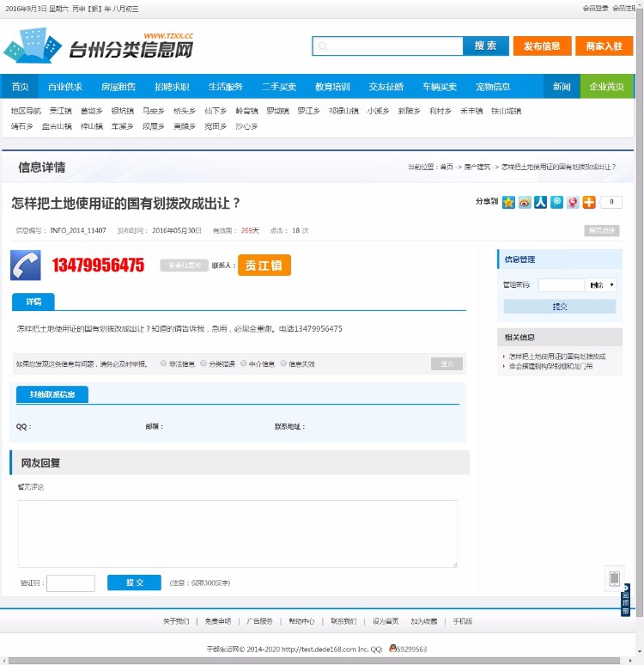Select the 分类错误 radio option
Viewport: 644px width, 665px height.
tap(204, 363)
